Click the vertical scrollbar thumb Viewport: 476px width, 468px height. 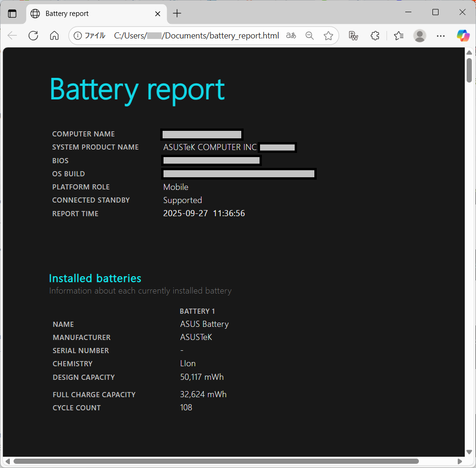click(469, 70)
